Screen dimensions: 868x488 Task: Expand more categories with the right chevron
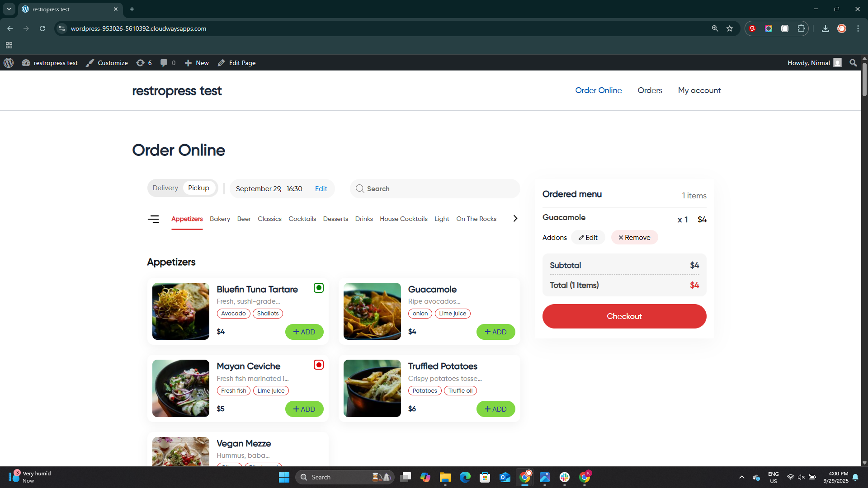click(x=515, y=218)
